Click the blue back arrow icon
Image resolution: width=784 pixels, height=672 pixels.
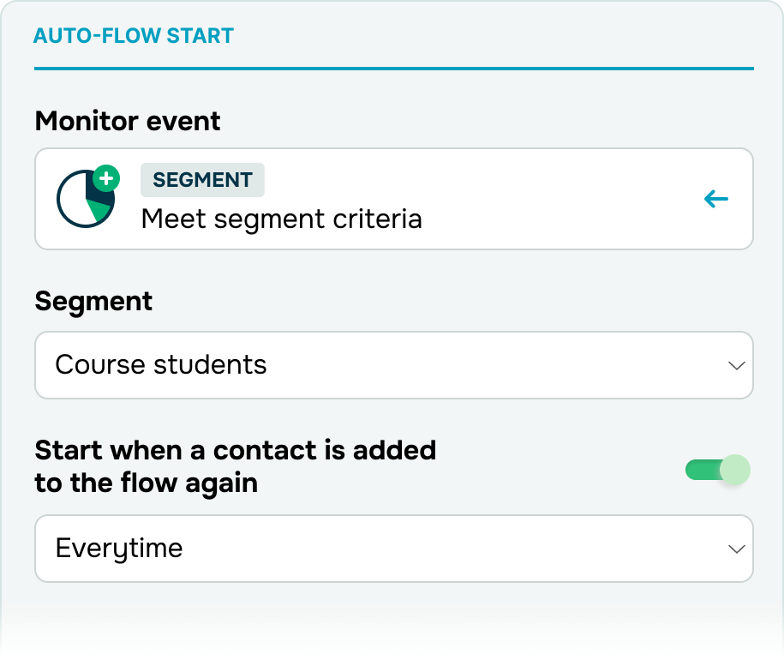[716, 199]
